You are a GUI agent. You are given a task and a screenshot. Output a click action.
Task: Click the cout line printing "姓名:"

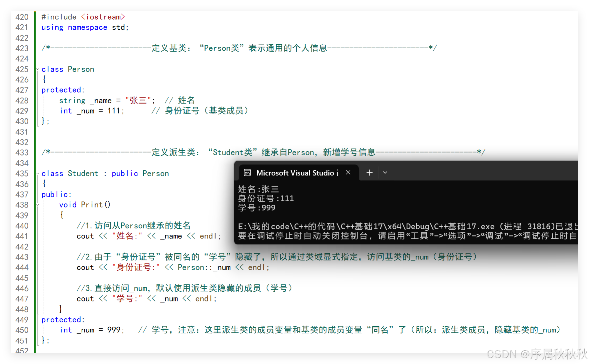point(149,236)
